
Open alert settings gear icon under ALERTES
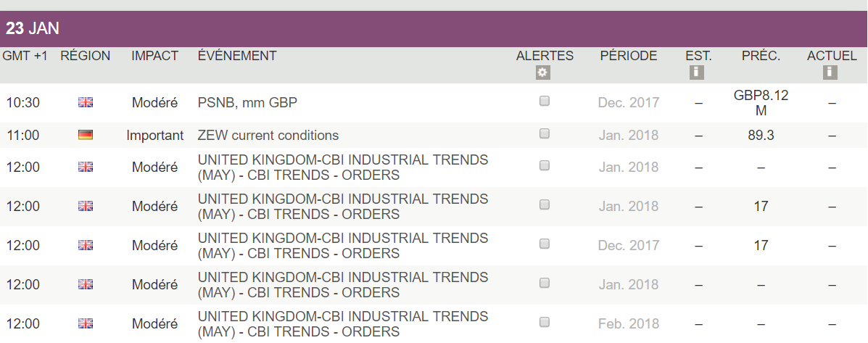543,73
